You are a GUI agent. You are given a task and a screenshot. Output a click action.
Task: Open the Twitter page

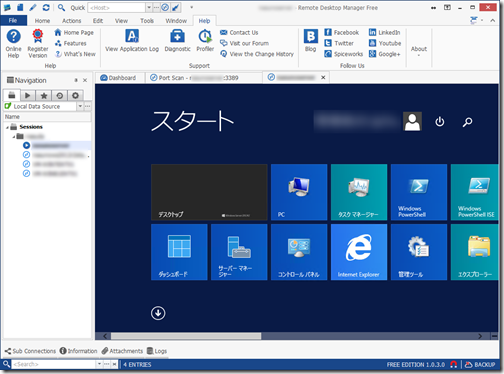pyautogui.click(x=339, y=43)
